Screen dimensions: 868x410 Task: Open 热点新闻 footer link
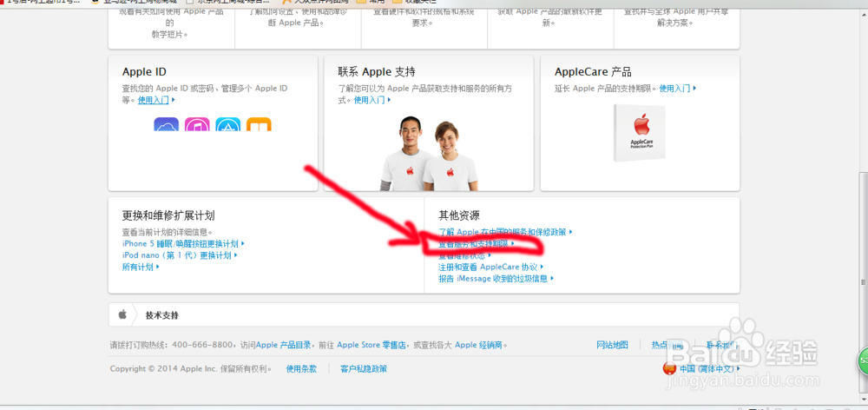[667, 345]
